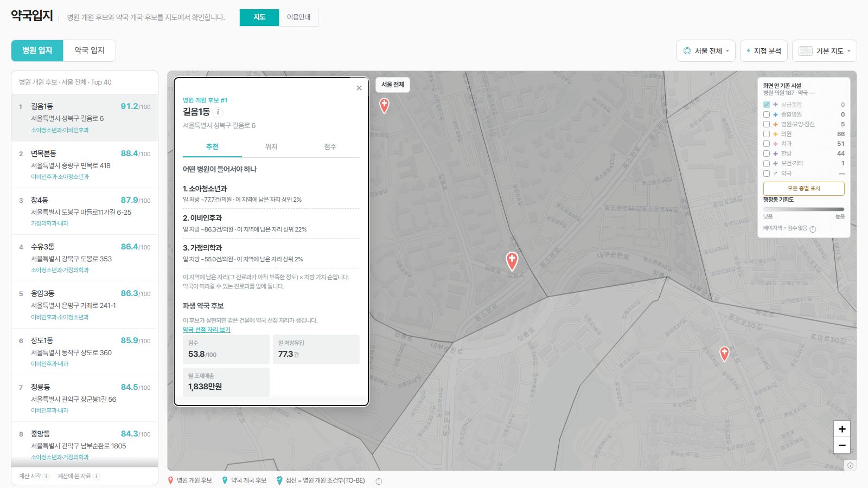Select the 약국 입지 tab
The width and height of the screenshot is (868, 488).
click(90, 50)
